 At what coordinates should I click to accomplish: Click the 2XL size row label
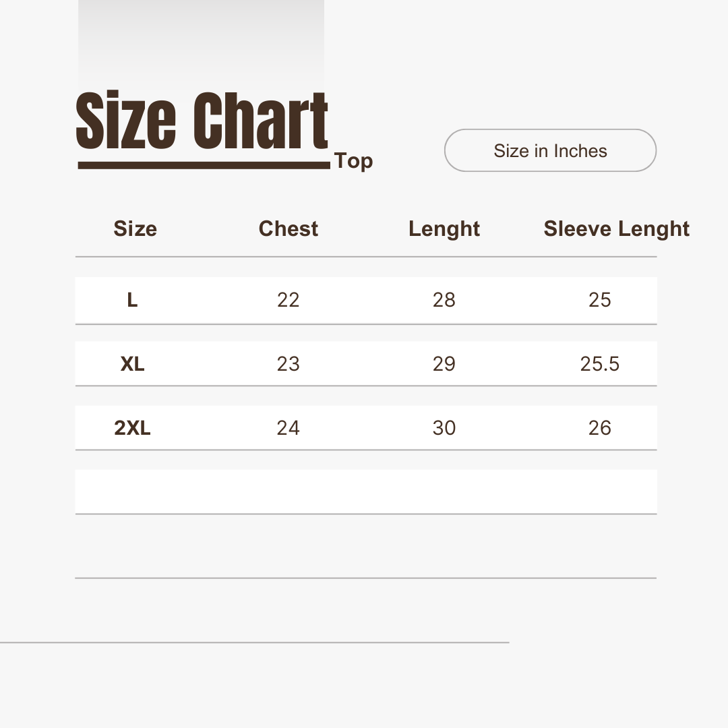click(132, 428)
